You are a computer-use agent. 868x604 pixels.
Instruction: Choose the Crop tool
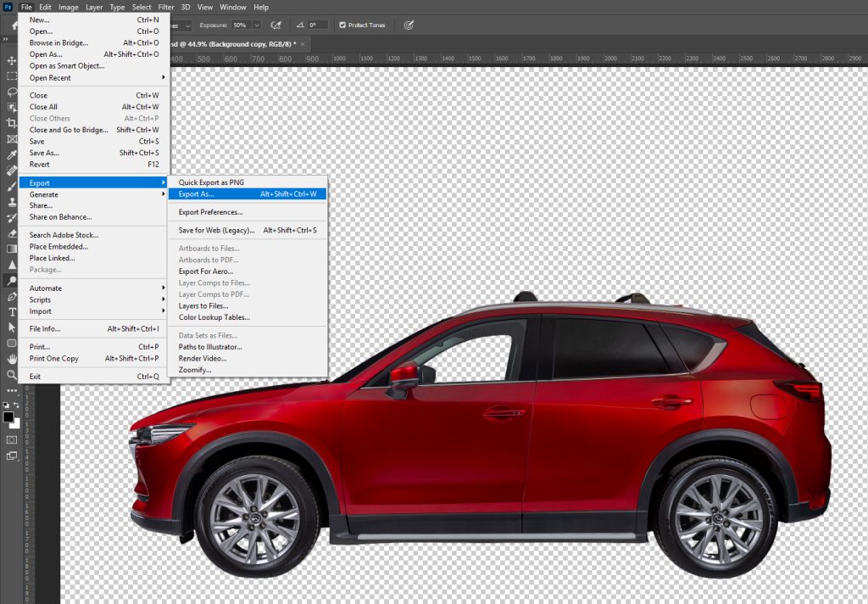12,123
